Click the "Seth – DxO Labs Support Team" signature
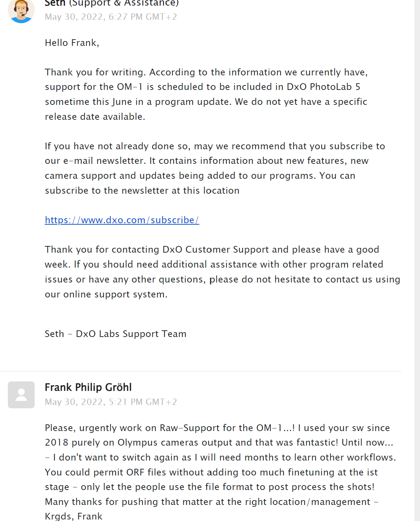 (x=115, y=334)
